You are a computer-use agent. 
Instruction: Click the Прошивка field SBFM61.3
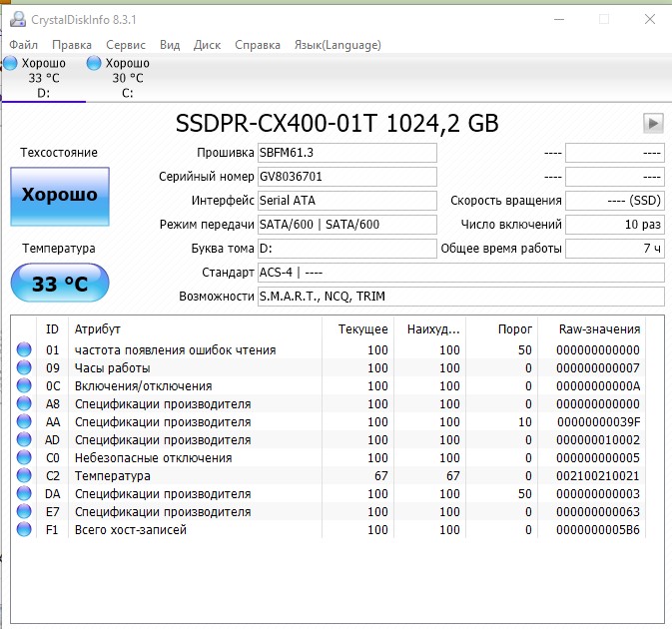coord(347,153)
